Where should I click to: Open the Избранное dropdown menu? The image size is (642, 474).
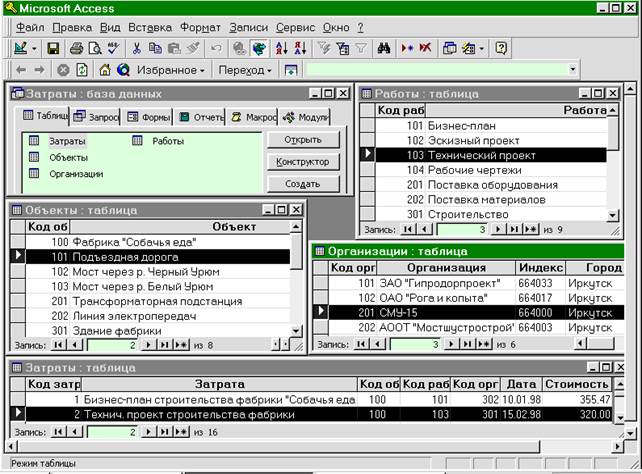pyautogui.click(x=171, y=70)
